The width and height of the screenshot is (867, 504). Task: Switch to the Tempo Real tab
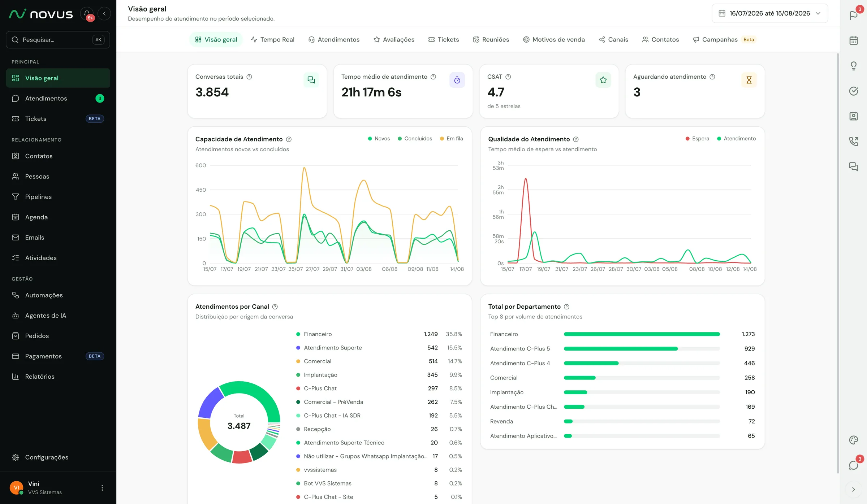(273, 40)
